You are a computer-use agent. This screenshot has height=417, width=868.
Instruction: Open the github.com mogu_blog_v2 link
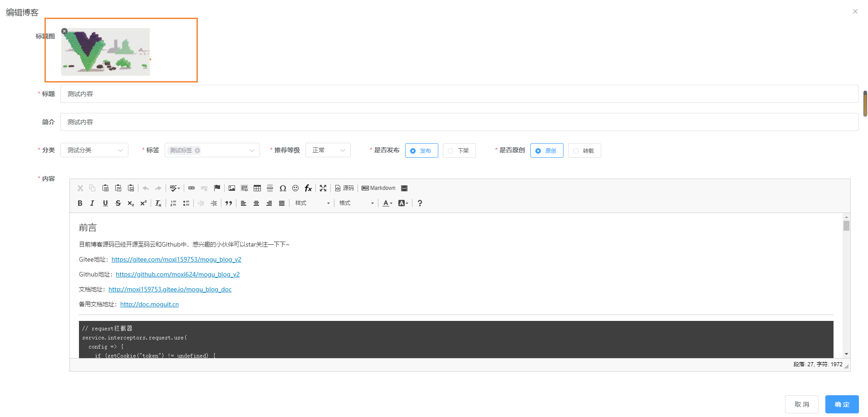178,274
